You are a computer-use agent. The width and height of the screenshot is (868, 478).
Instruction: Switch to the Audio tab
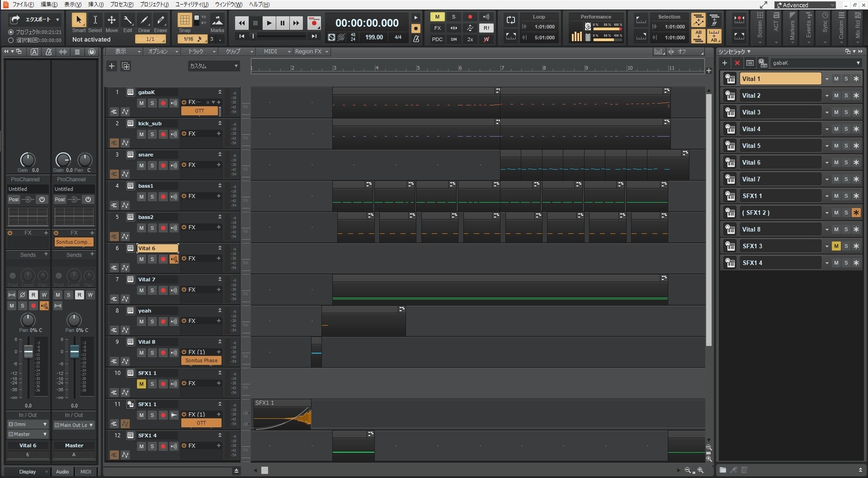tap(62, 472)
